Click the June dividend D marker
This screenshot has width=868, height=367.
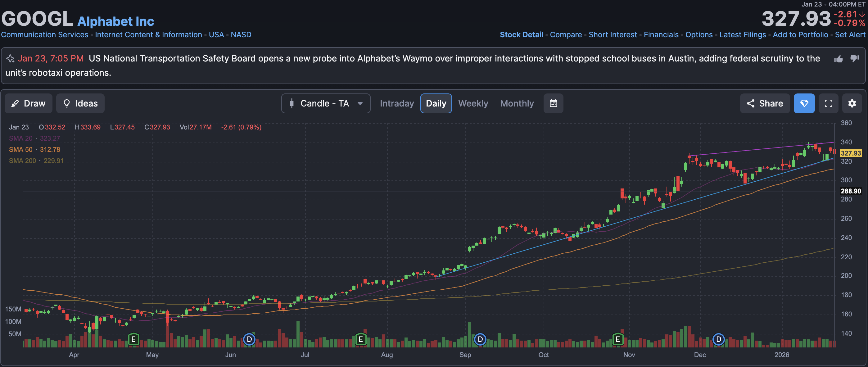(249, 339)
